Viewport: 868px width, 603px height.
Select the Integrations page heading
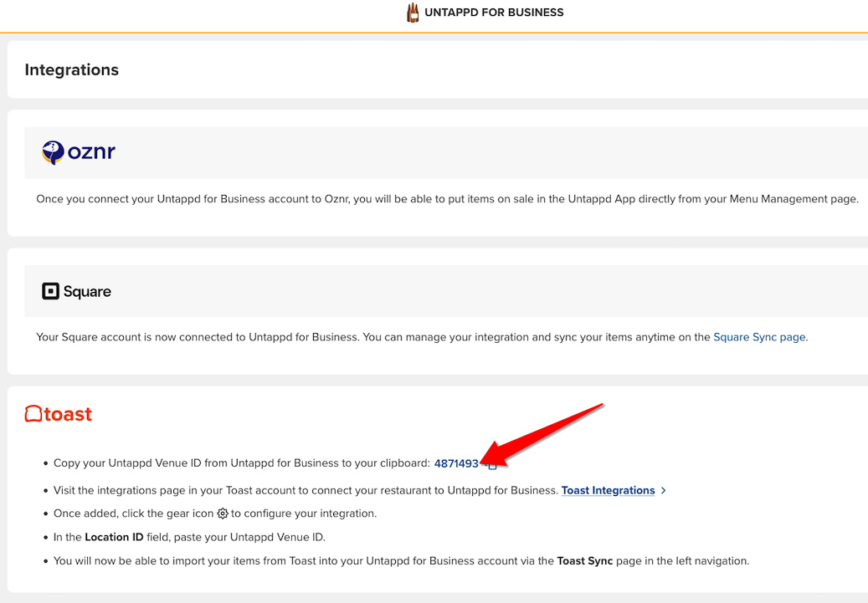pyautogui.click(x=72, y=70)
